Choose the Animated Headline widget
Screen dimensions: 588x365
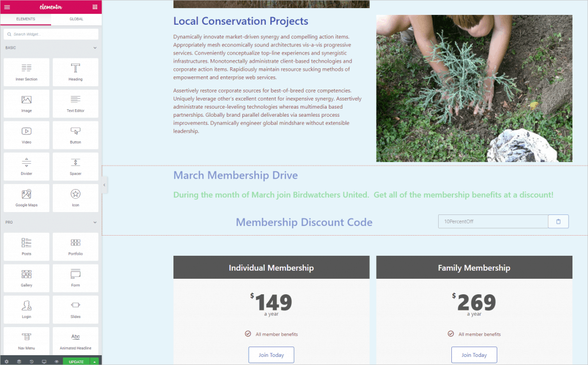click(x=75, y=341)
